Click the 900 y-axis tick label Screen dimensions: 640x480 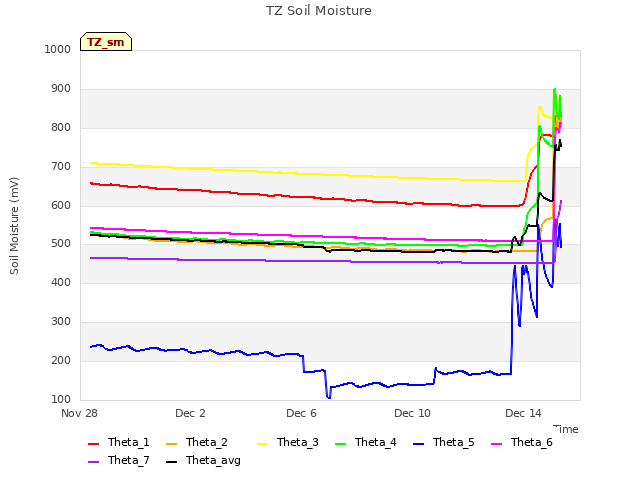click(x=61, y=89)
